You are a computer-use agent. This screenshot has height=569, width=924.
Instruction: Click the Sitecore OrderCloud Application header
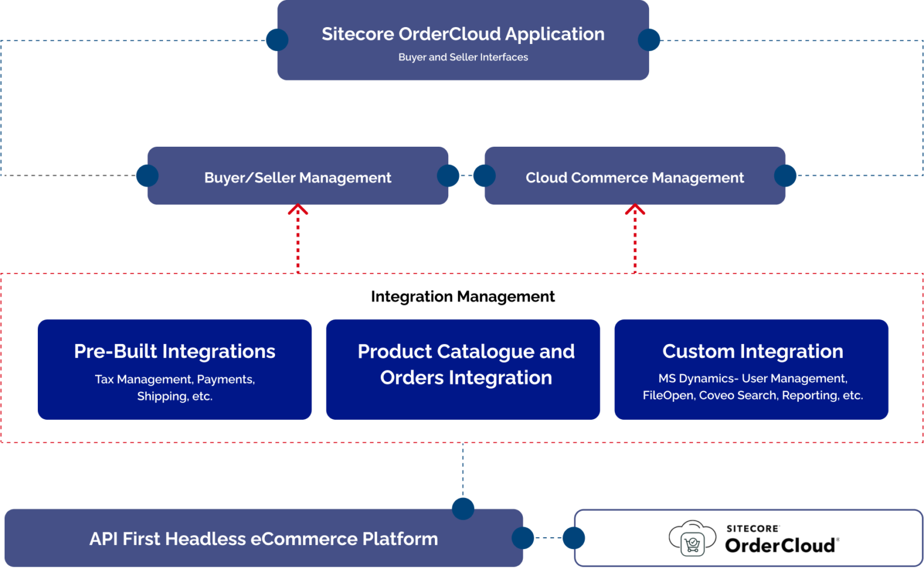coord(463,34)
